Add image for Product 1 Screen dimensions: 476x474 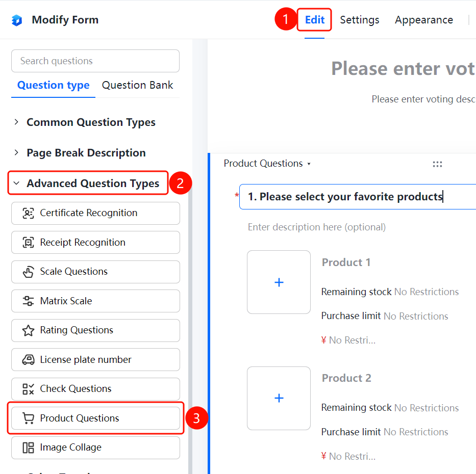tap(279, 282)
